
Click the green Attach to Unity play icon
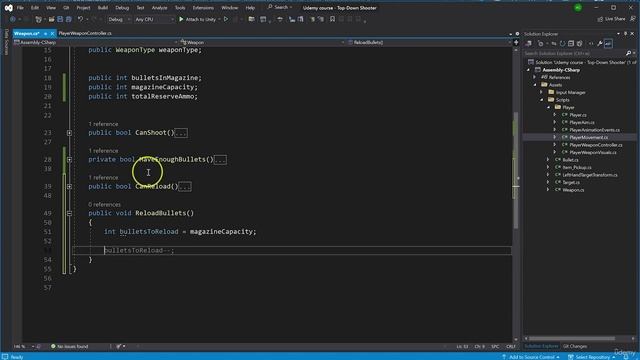181,19
